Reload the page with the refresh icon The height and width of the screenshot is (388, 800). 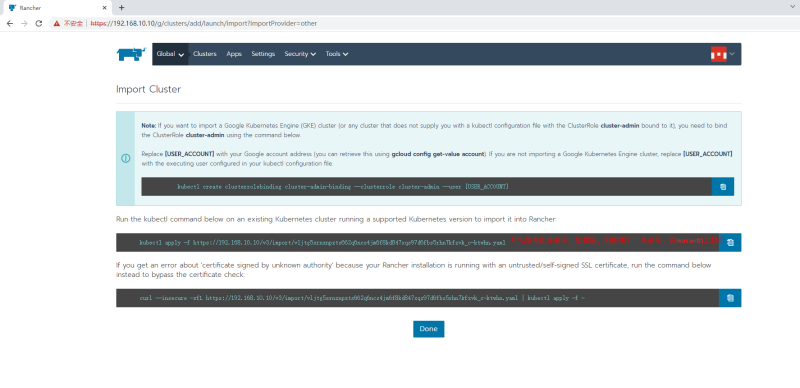[38, 23]
